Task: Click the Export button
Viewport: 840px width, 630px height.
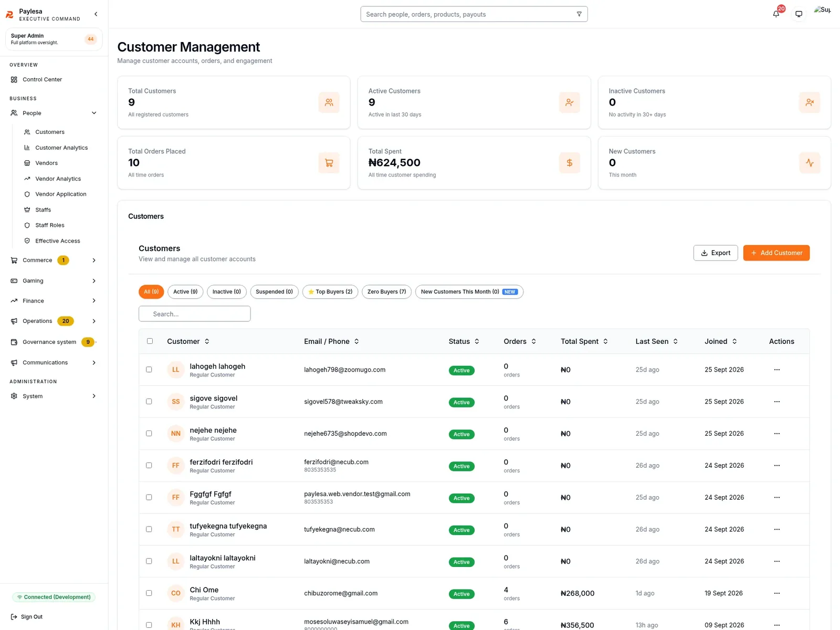Action: (x=716, y=253)
